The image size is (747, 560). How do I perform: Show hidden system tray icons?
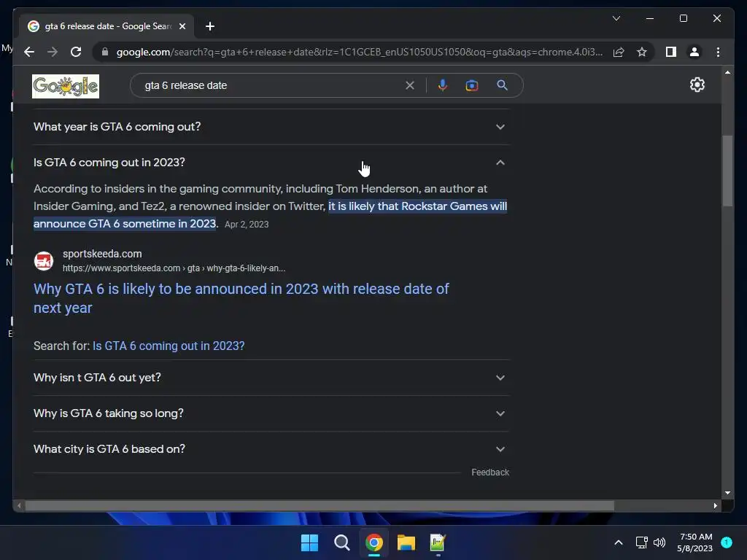[619, 542]
